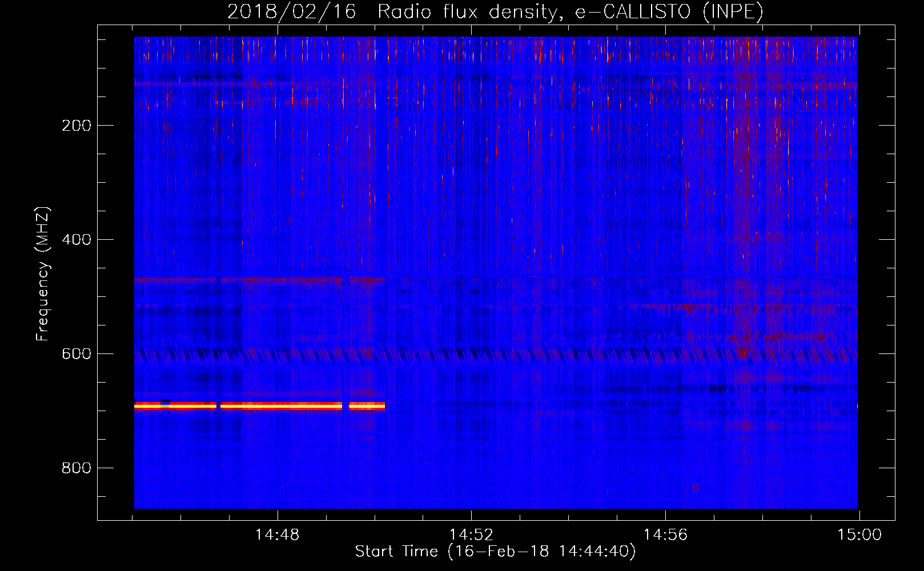Click the 400 frequency tick label
This screenshot has width=924, height=571.
77,240
